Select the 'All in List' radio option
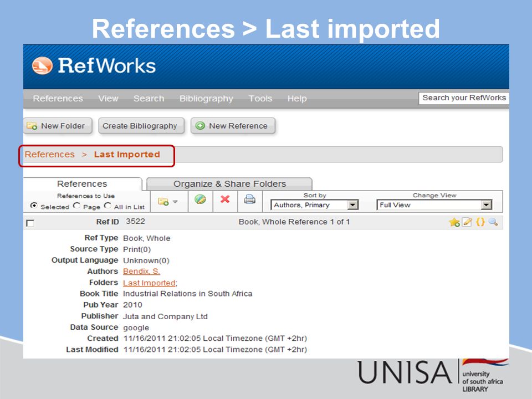Image resolution: width=532 pixels, height=399 pixels. (x=108, y=206)
